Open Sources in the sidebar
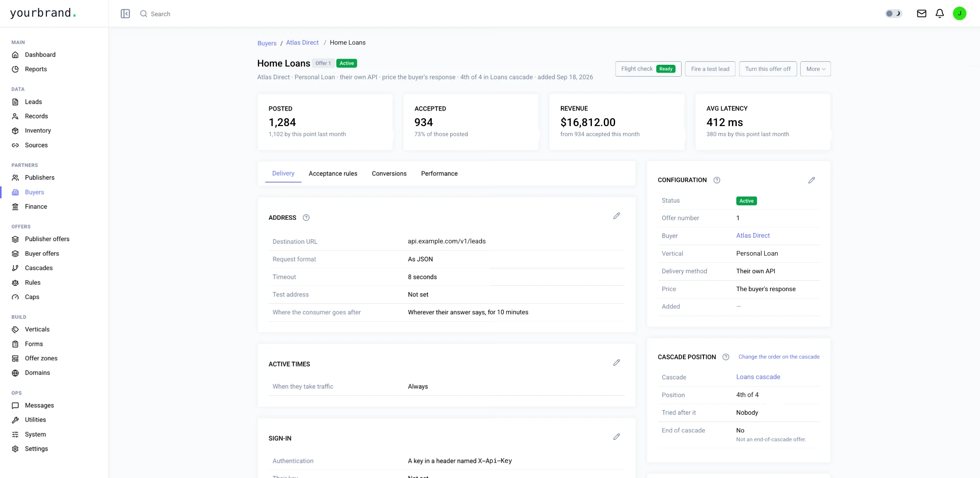 coord(36,145)
